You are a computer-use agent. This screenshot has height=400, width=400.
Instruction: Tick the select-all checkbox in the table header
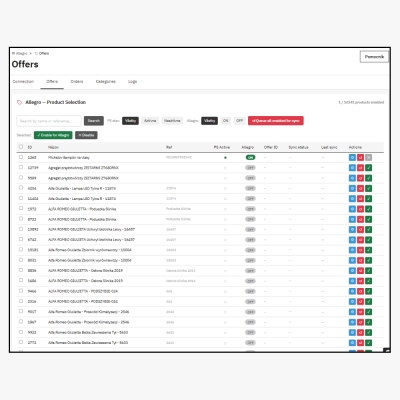21,147
